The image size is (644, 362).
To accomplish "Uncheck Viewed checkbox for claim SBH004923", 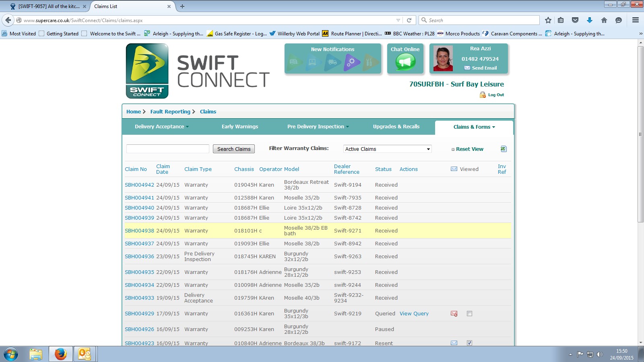I will coord(469,343).
